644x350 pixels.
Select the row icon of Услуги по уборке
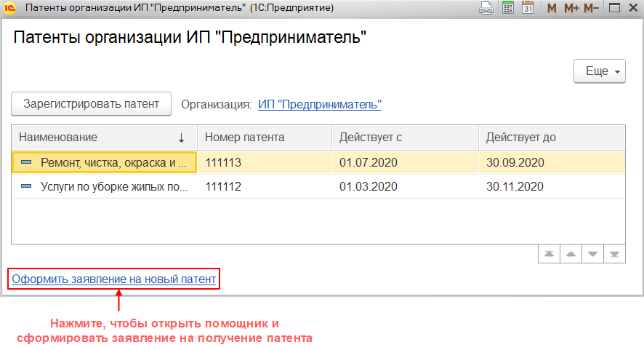point(26,186)
